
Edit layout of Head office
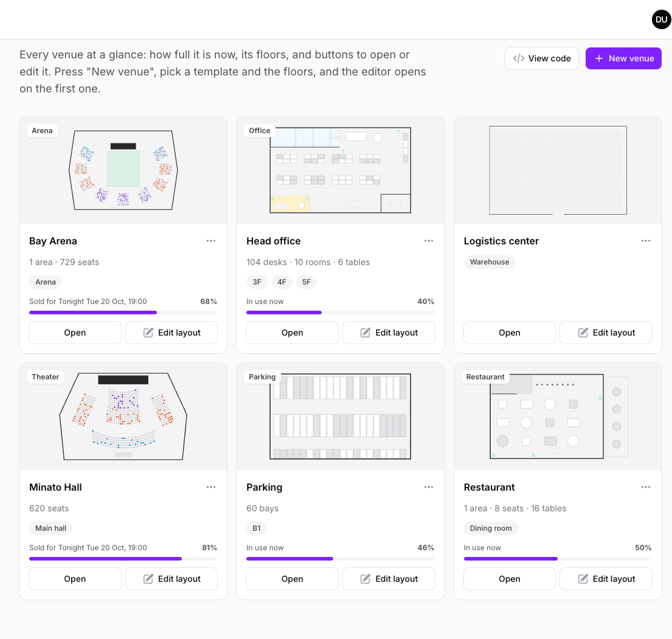click(x=389, y=333)
